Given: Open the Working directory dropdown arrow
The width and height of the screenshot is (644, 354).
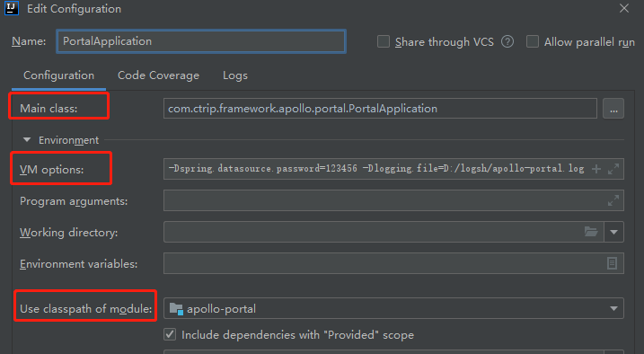Looking at the screenshot, I should 614,232.
